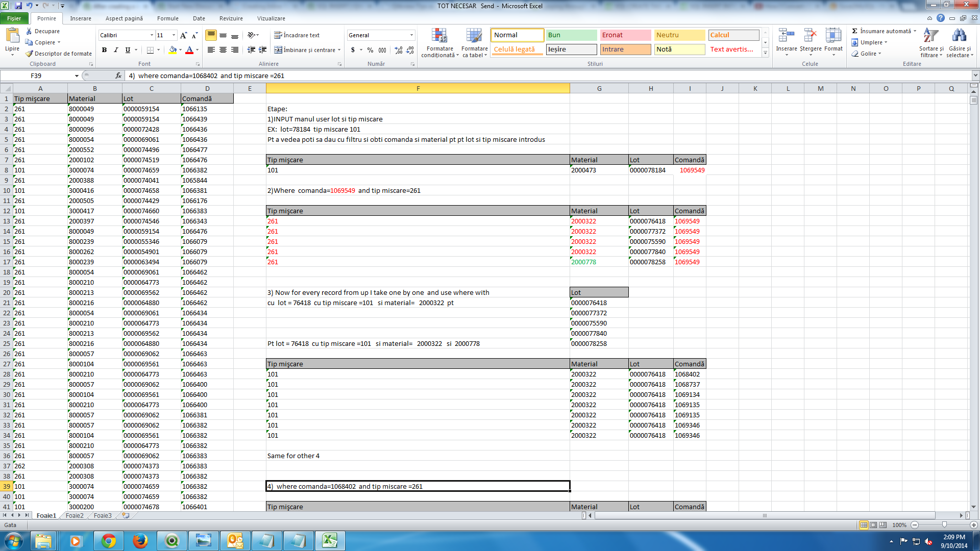
Task: Align text to the right
Action: pos(235,50)
